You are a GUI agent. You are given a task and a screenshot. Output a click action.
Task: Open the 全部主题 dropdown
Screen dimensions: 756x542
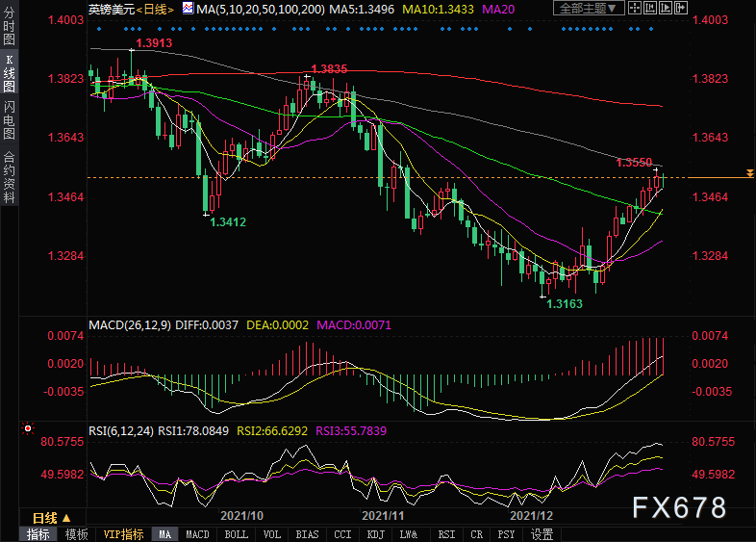coord(589,9)
